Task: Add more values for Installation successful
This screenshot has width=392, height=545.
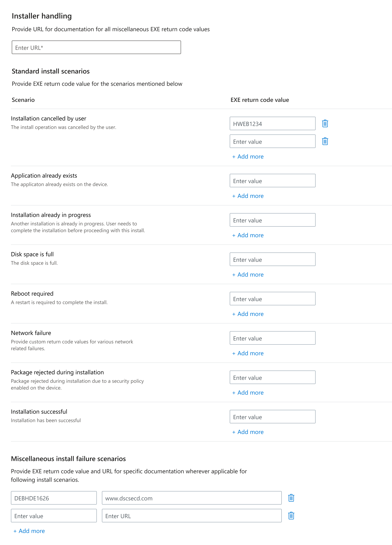Action: point(248,432)
